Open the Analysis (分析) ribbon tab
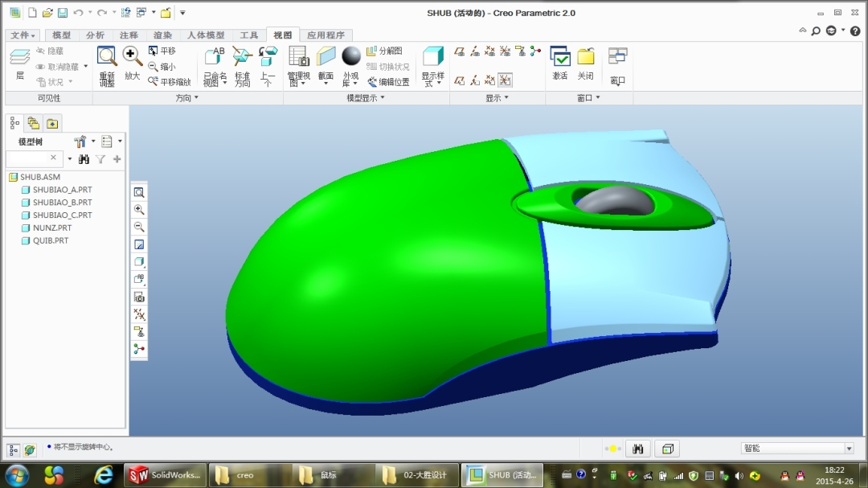The height and width of the screenshot is (488, 868). pos(95,35)
